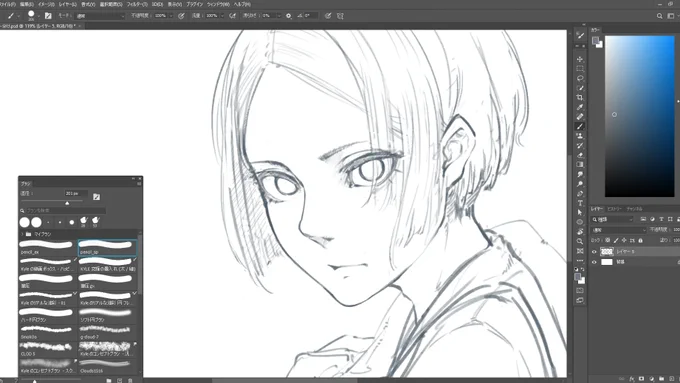Add a layer mask
Image resolution: width=680 pixels, height=383 pixels.
[x=641, y=379]
